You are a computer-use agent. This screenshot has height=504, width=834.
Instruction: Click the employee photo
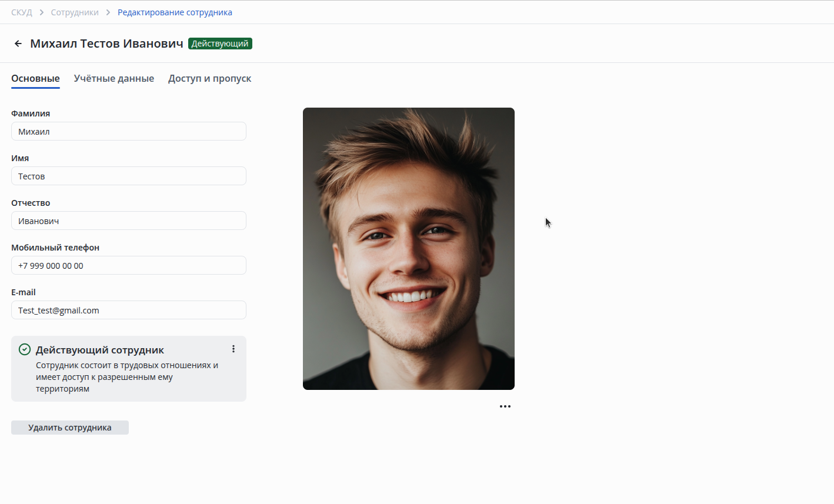tap(408, 248)
